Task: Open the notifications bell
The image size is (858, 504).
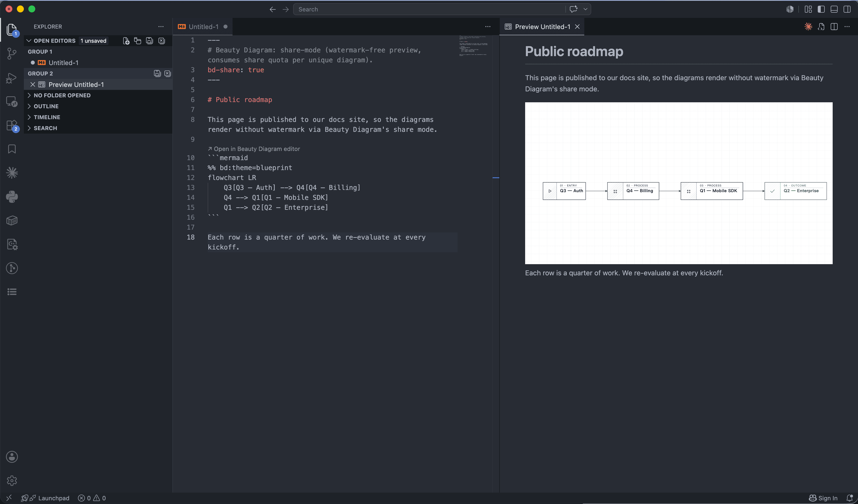Action: tap(850, 498)
